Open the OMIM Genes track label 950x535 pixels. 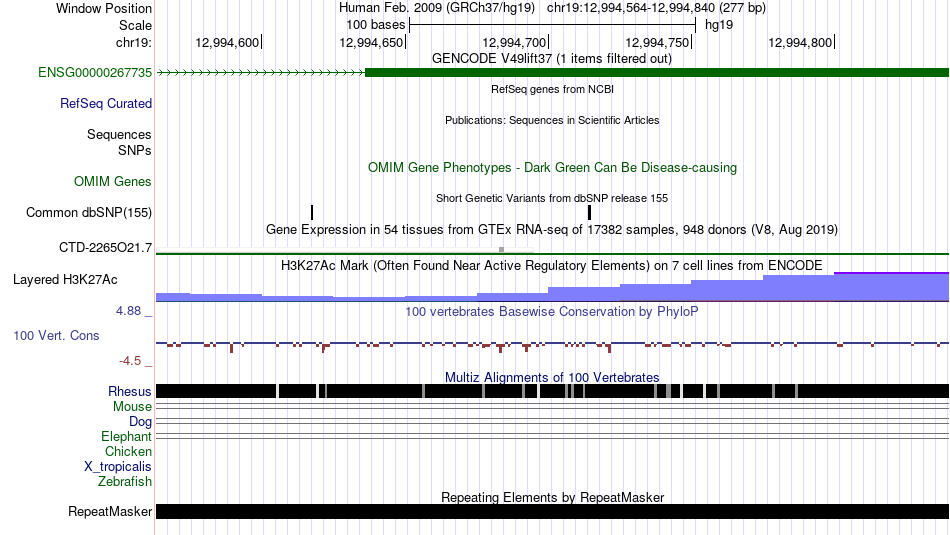(113, 181)
